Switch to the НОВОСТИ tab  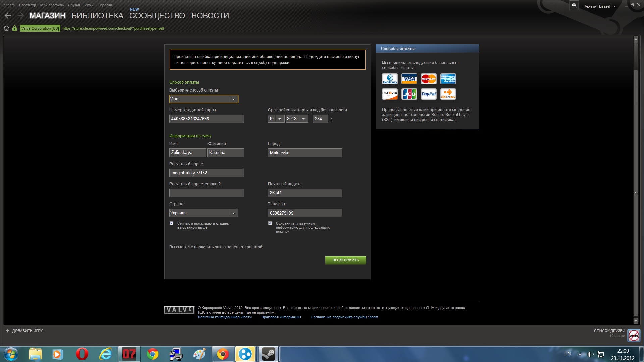210,16
